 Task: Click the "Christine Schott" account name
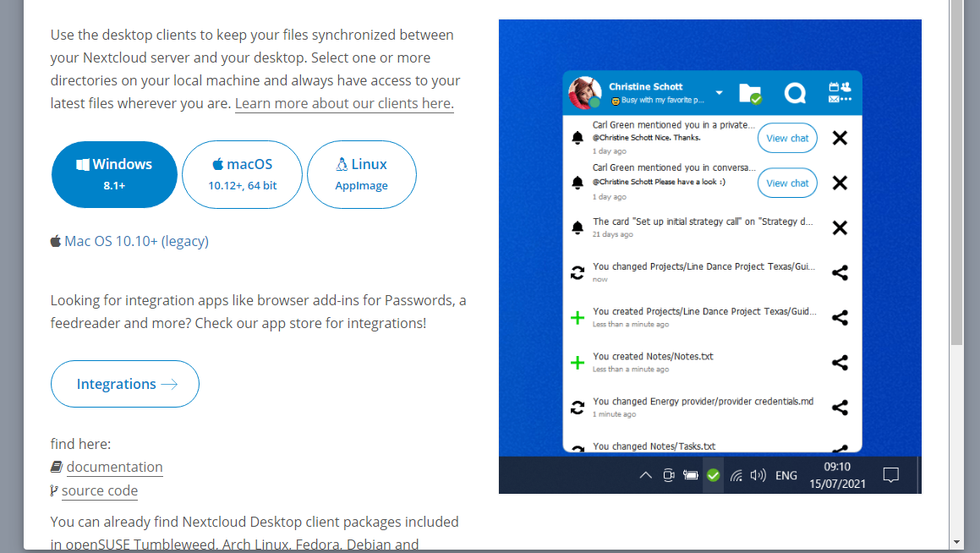coord(646,87)
